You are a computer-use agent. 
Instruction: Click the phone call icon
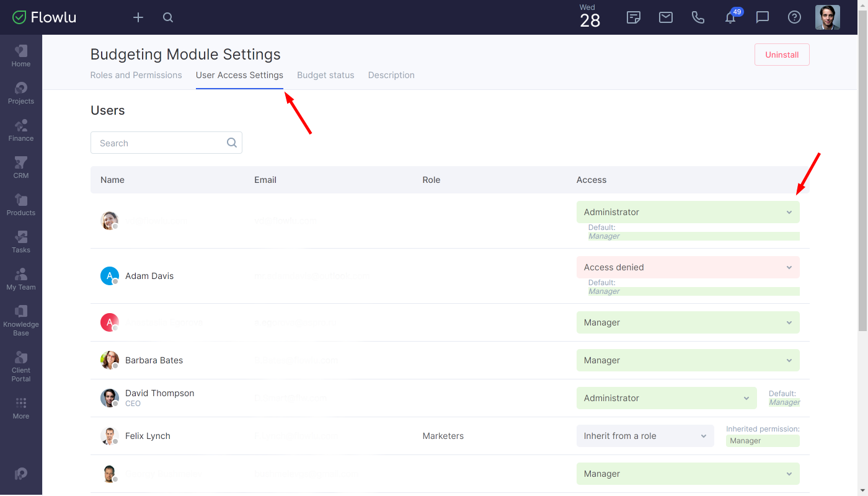(698, 17)
